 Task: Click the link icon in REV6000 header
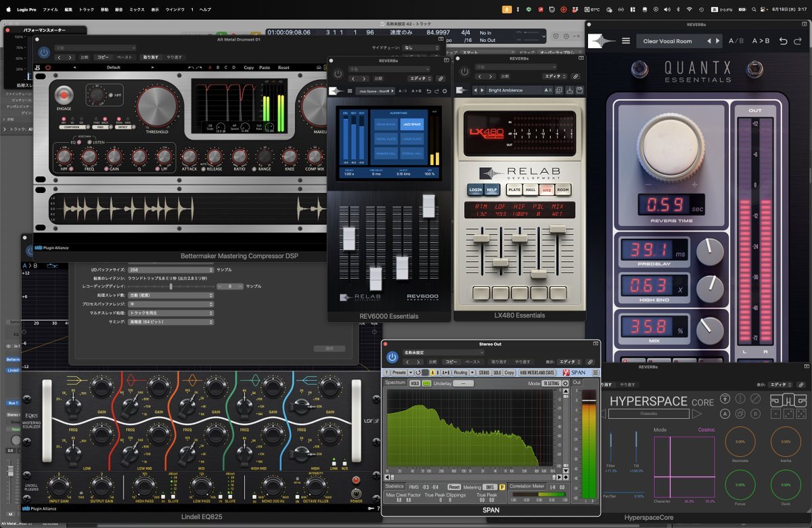(x=441, y=79)
